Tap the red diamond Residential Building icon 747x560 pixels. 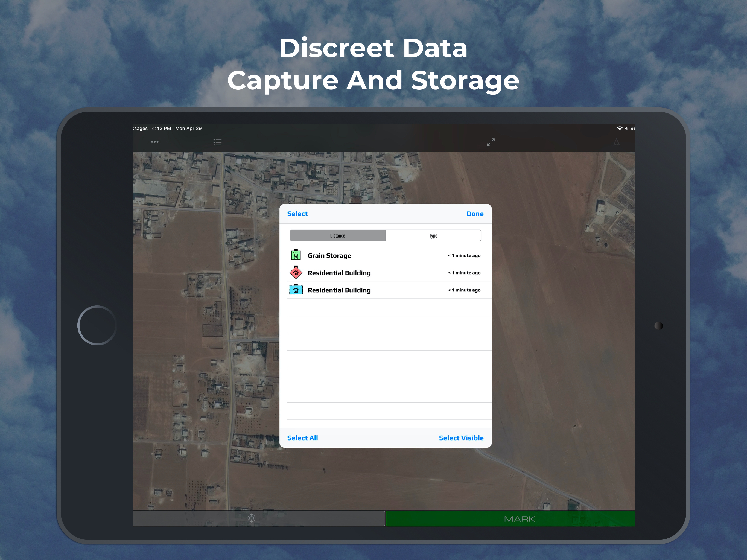(x=296, y=272)
